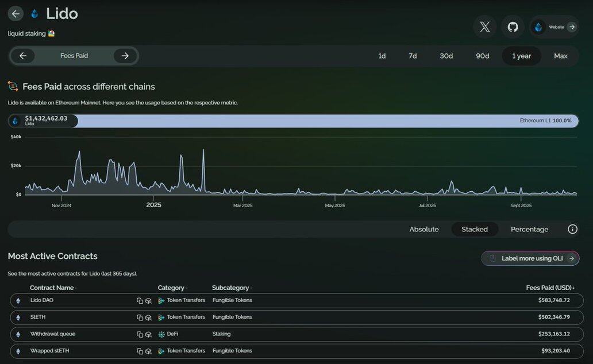Open Lido's X (Twitter) profile
This screenshot has width=593, height=364.
point(484,27)
